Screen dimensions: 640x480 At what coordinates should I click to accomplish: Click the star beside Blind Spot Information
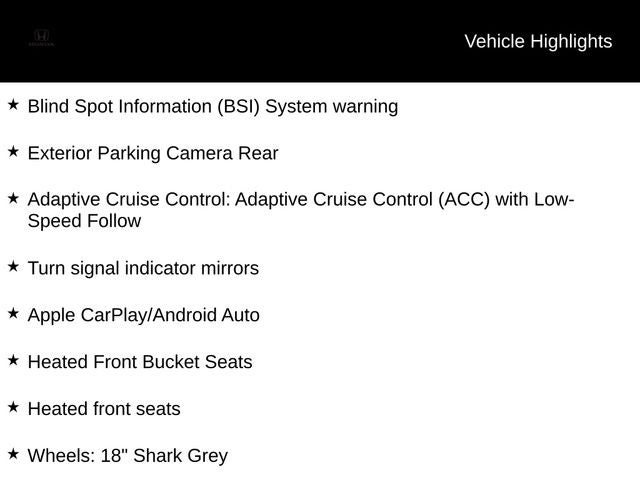13,104
